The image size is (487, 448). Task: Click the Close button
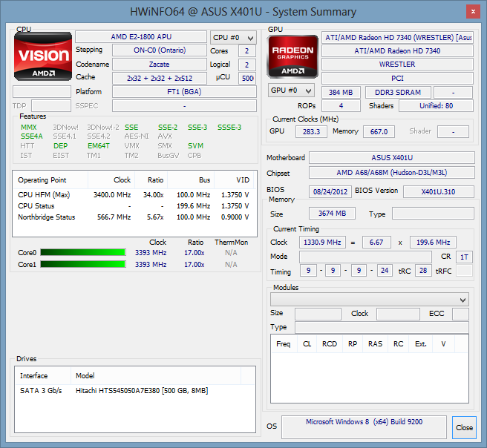pos(464,427)
